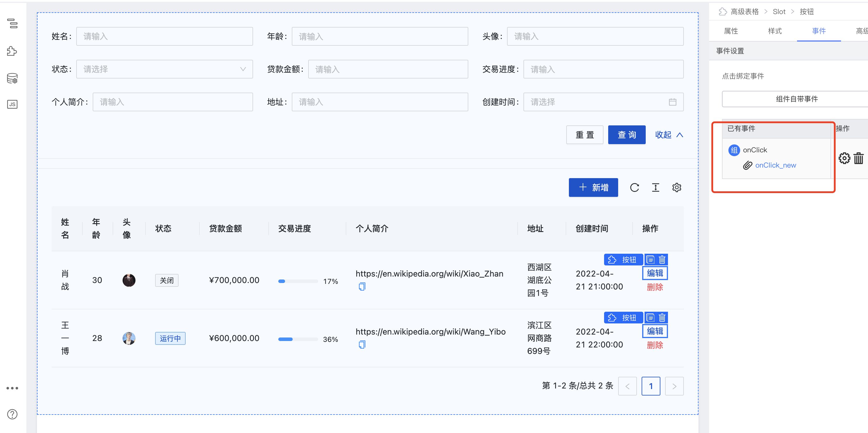The width and height of the screenshot is (868, 433).
Task: Expand the 状态 select dropdown
Action: pos(165,69)
